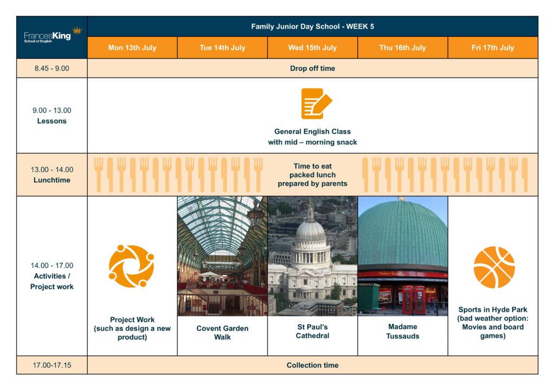Click the crown above the King logo
Image resolution: width=555 pixels, height=392 pixels.
tap(77, 30)
